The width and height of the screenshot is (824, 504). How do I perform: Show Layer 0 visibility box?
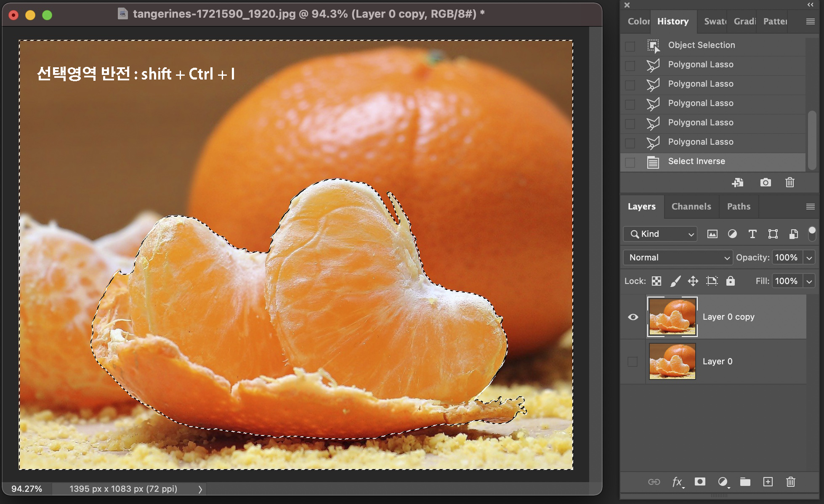tap(633, 361)
